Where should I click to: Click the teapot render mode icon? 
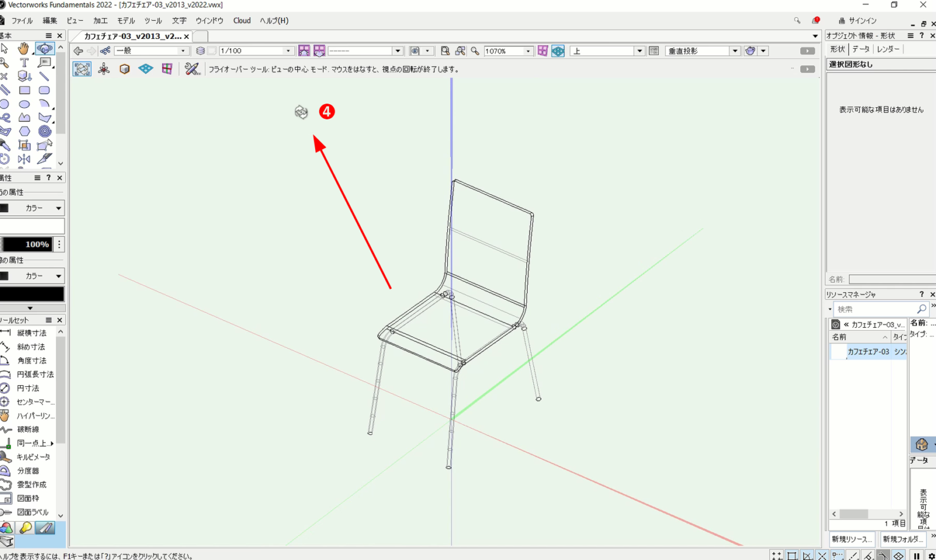click(750, 51)
